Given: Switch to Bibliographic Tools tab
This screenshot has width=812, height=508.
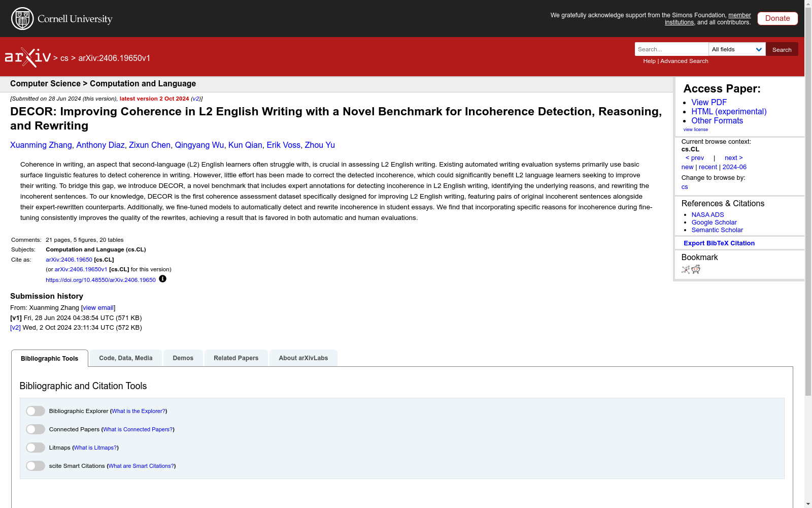Looking at the screenshot, I should [x=50, y=358].
